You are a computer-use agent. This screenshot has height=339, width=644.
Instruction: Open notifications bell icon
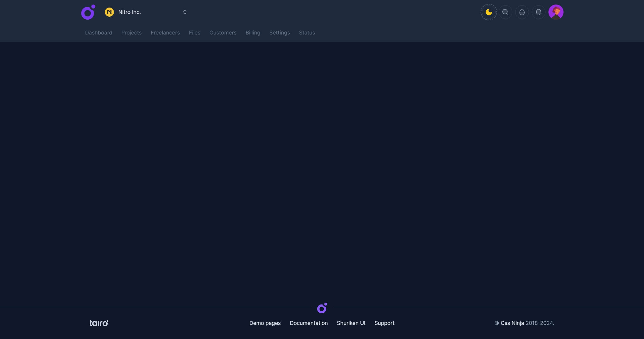(538, 12)
